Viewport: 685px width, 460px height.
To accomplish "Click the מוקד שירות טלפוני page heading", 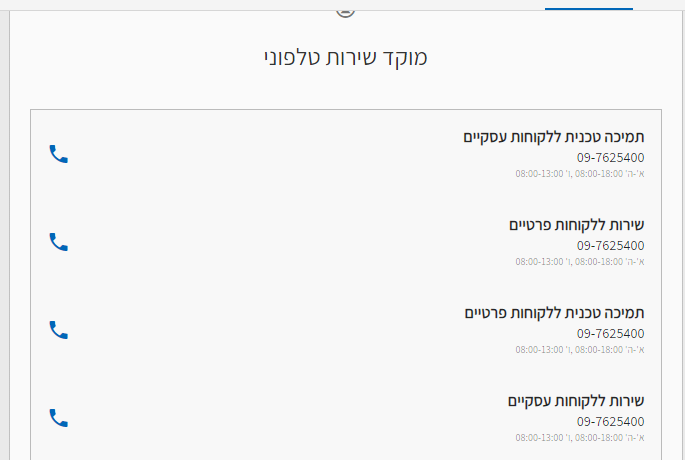I will click(346, 58).
